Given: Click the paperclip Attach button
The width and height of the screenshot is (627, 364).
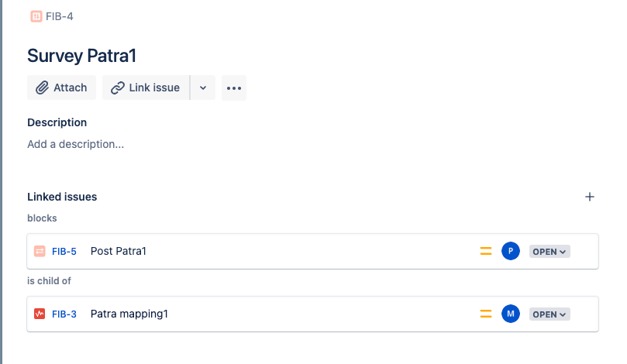Looking at the screenshot, I should 61,88.
